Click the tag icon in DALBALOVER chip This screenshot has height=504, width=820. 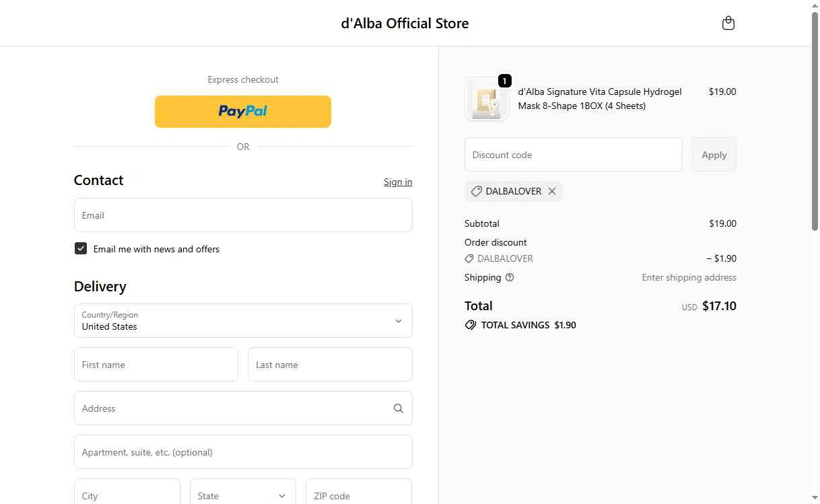point(476,191)
